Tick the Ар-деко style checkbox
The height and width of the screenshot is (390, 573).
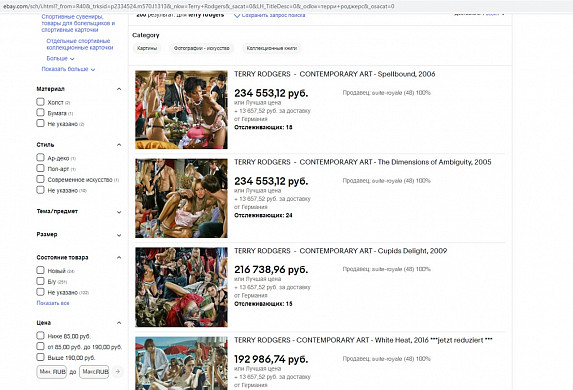tap(40, 158)
